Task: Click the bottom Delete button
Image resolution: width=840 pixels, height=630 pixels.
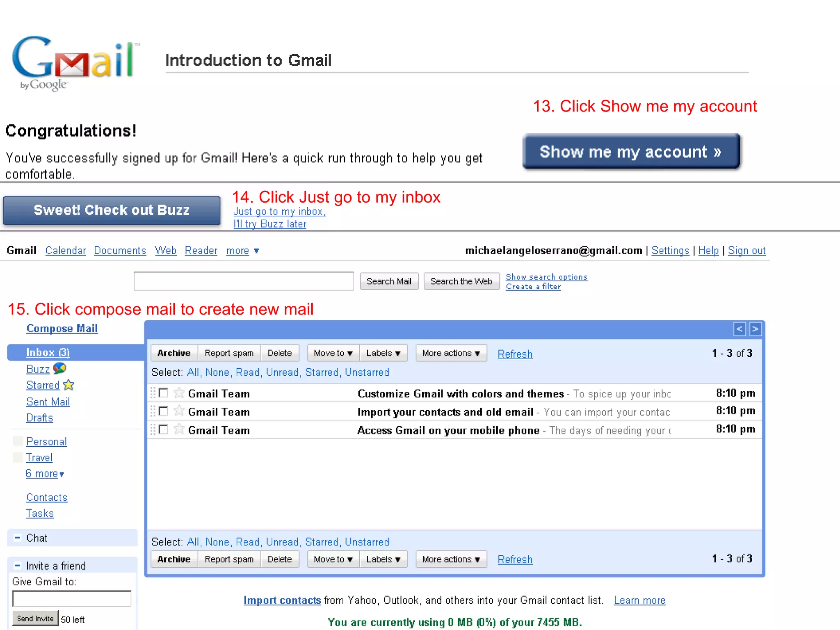Action: point(280,559)
